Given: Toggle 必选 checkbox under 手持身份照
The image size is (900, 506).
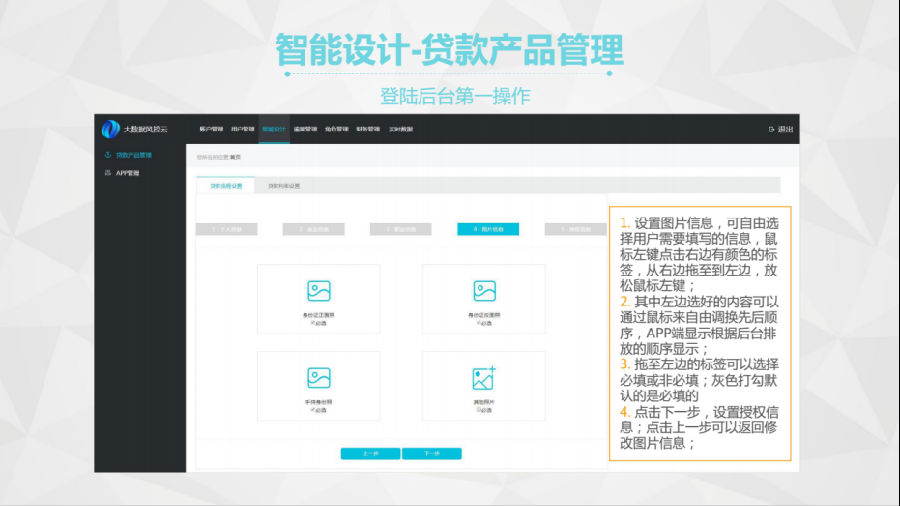Looking at the screenshot, I should pos(312,410).
